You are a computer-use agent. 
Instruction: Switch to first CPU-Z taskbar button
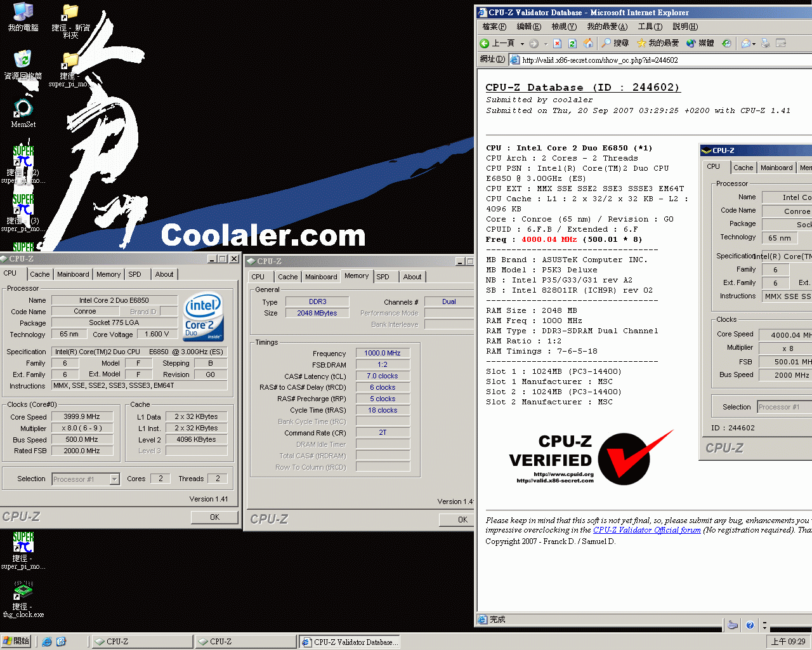(143, 642)
